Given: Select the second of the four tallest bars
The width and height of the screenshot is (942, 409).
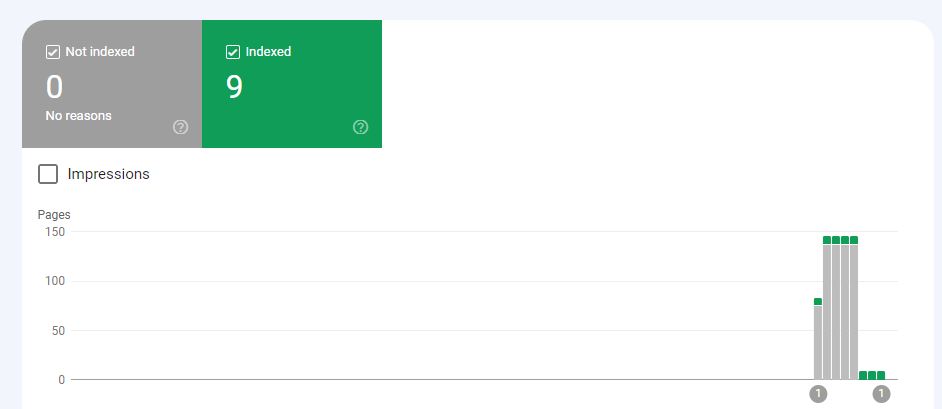Looking at the screenshot, I should [836, 308].
